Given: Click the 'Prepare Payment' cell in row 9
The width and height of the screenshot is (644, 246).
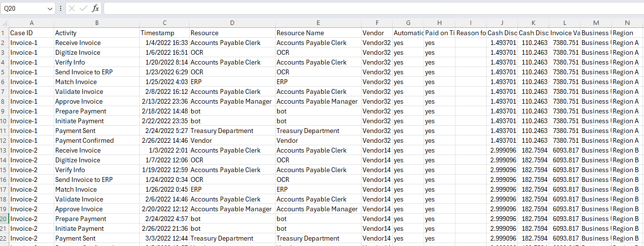Looking at the screenshot, I should click(97, 111).
